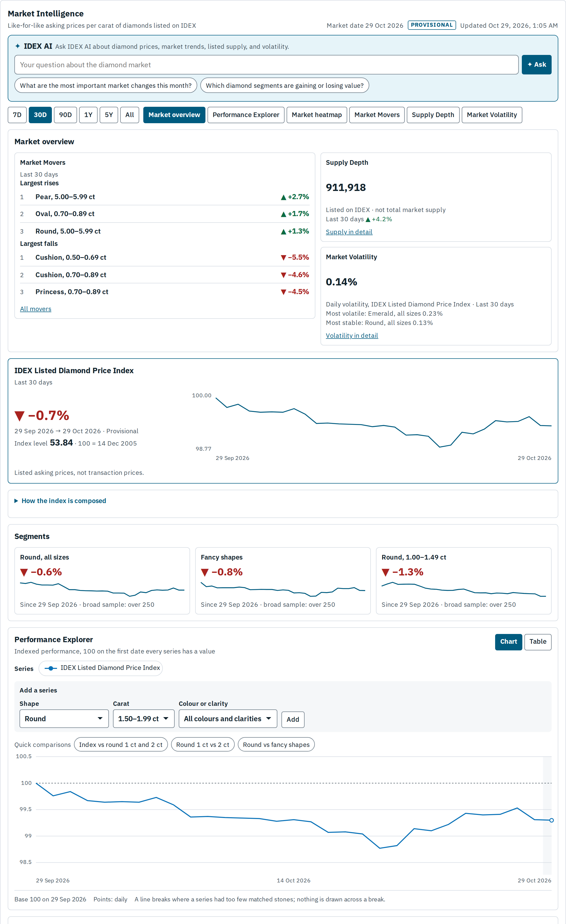The image size is (566, 924).
Task: Apply Round vs fancy shapes comparison
Action: [276, 744]
